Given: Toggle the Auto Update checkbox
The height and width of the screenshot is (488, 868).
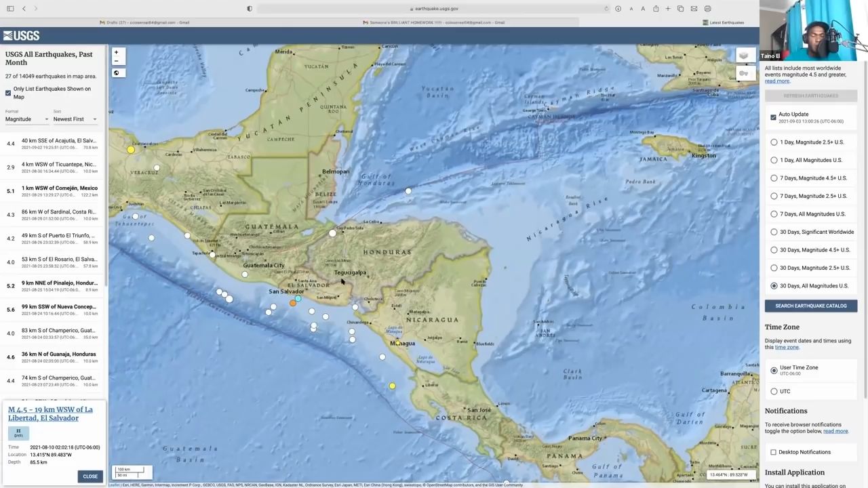Looking at the screenshot, I should tap(773, 117).
